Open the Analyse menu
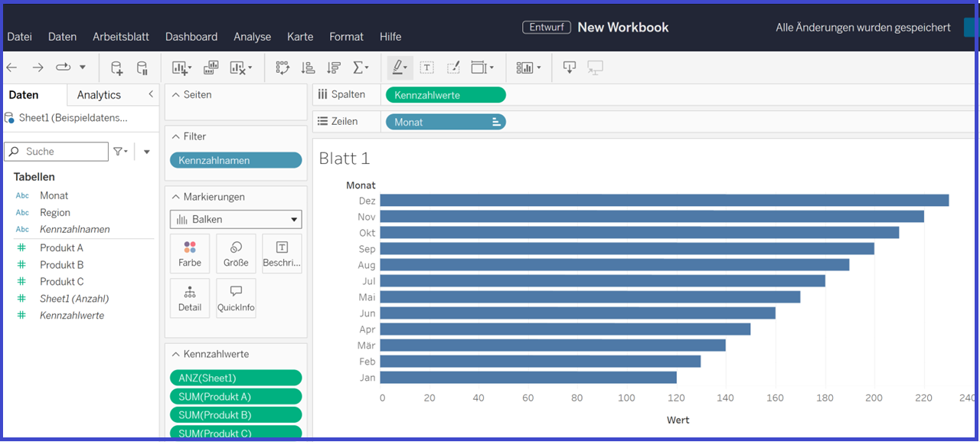980x442 pixels. (253, 37)
